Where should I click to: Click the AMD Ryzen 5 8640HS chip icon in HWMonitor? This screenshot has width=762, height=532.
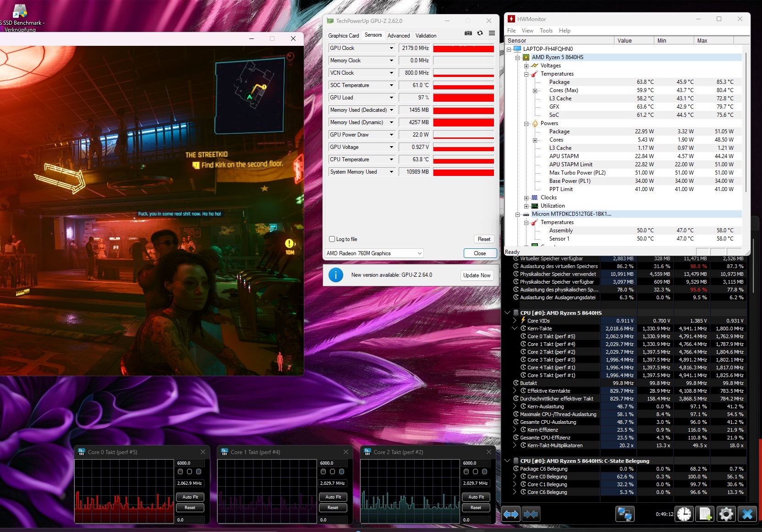526,57
